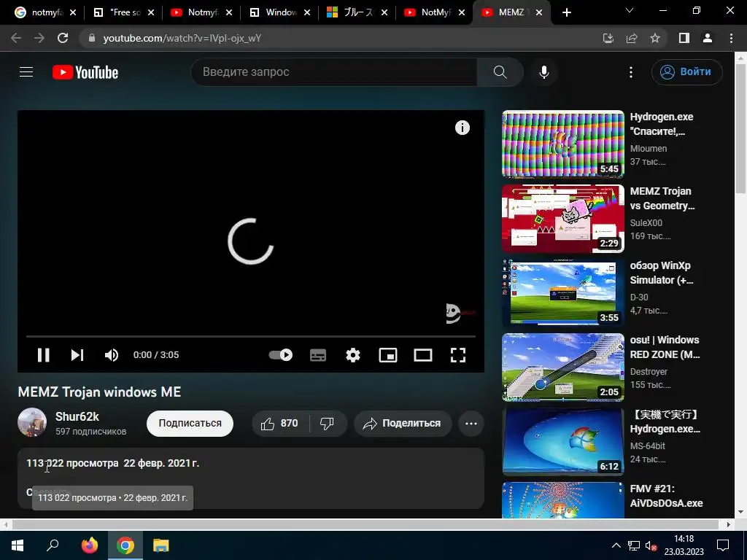Viewport: 747px width, 560px height.
Task: Open the tab search chevron
Action: [630, 10]
